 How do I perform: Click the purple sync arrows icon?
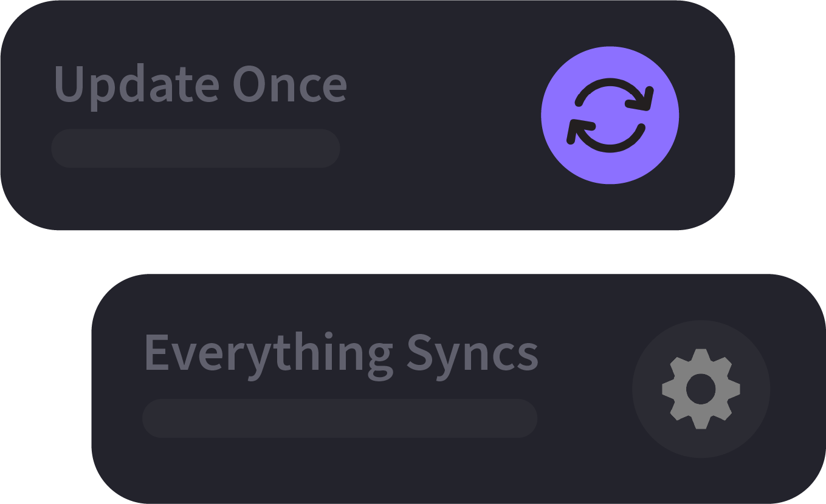(x=610, y=115)
